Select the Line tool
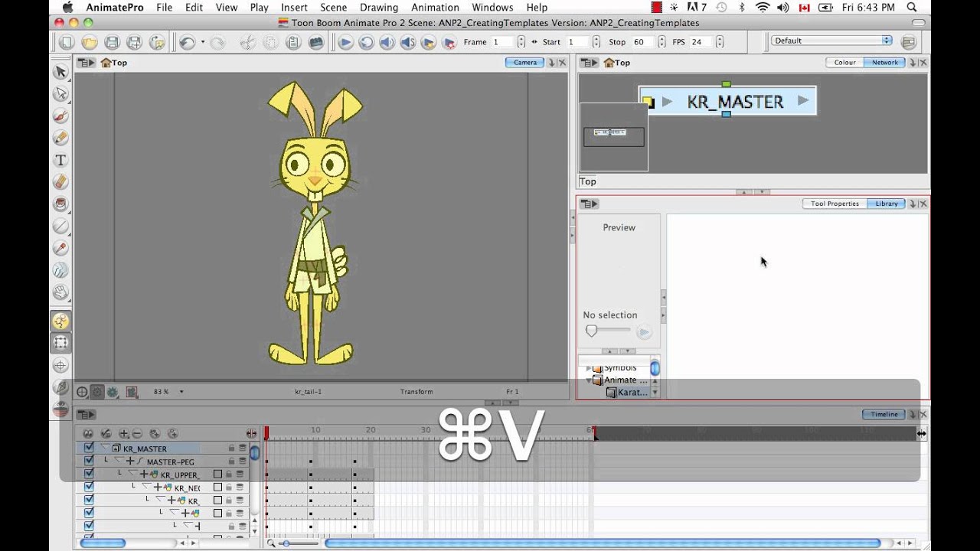Image resolution: width=980 pixels, height=551 pixels. tap(60, 227)
